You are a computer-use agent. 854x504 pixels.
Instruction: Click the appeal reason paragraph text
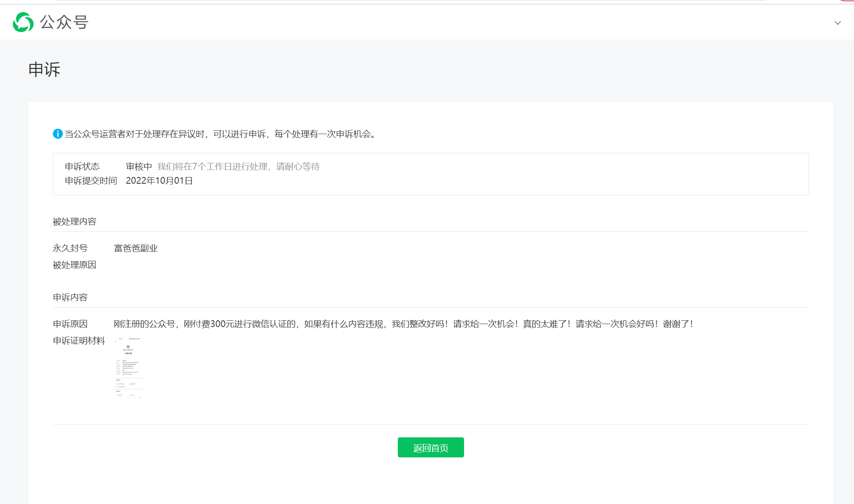coord(403,324)
